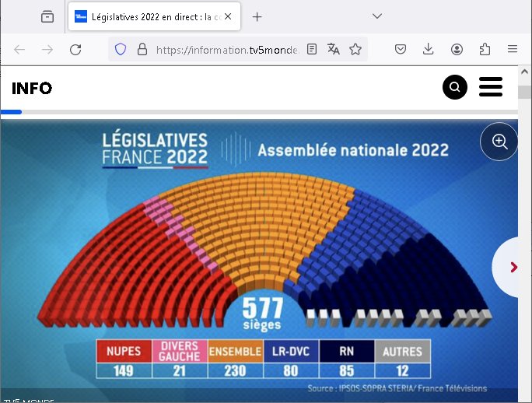
Task: Open a new tab with plus button
Action: (x=257, y=16)
